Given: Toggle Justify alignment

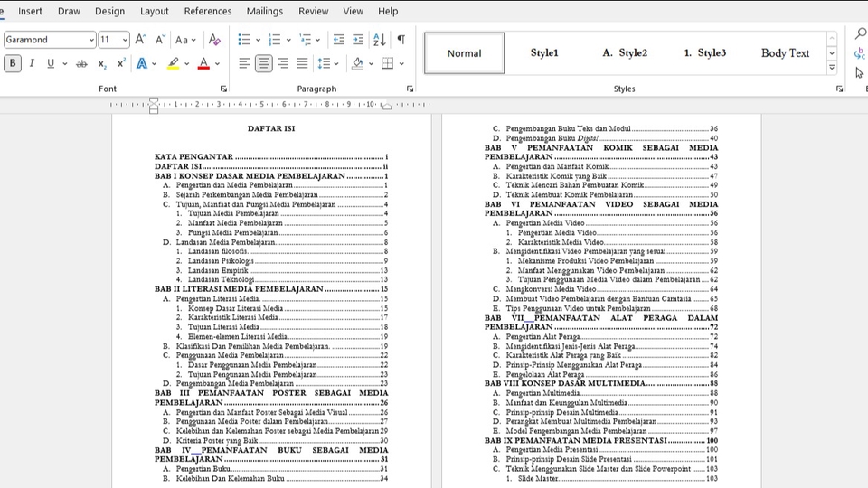Looking at the screenshot, I should pyautogui.click(x=302, y=63).
